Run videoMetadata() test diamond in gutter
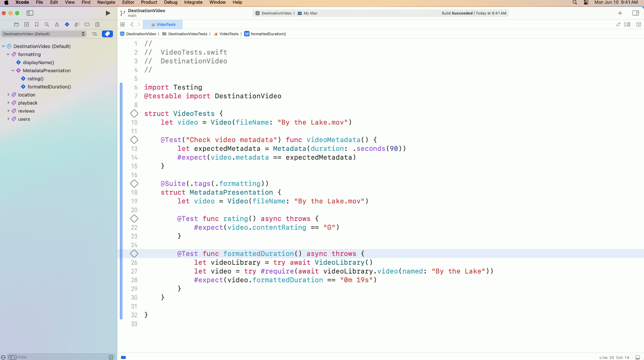 click(x=134, y=140)
